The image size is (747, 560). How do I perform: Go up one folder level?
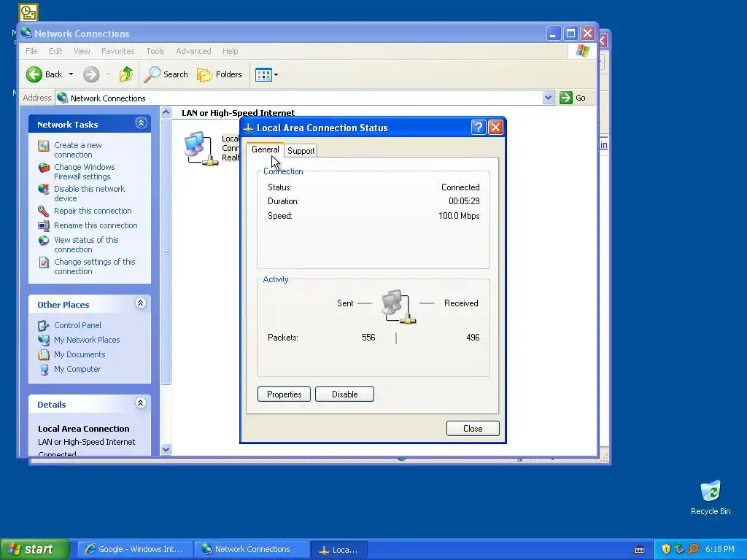[125, 74]
